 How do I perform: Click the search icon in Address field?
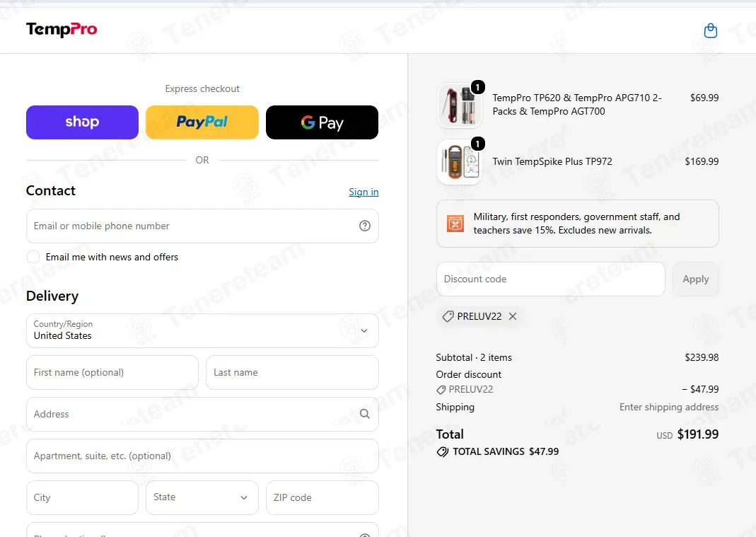365,414
